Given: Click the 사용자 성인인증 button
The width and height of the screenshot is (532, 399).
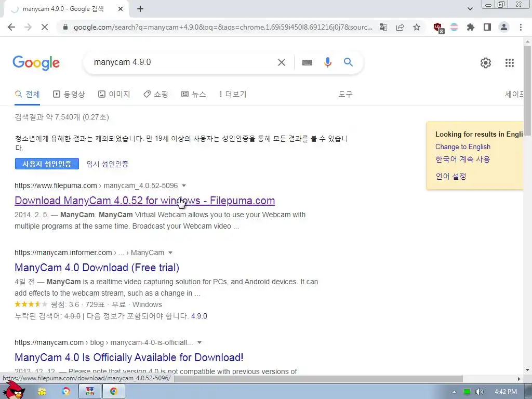Looking at the screenshot, I should 47,164.
